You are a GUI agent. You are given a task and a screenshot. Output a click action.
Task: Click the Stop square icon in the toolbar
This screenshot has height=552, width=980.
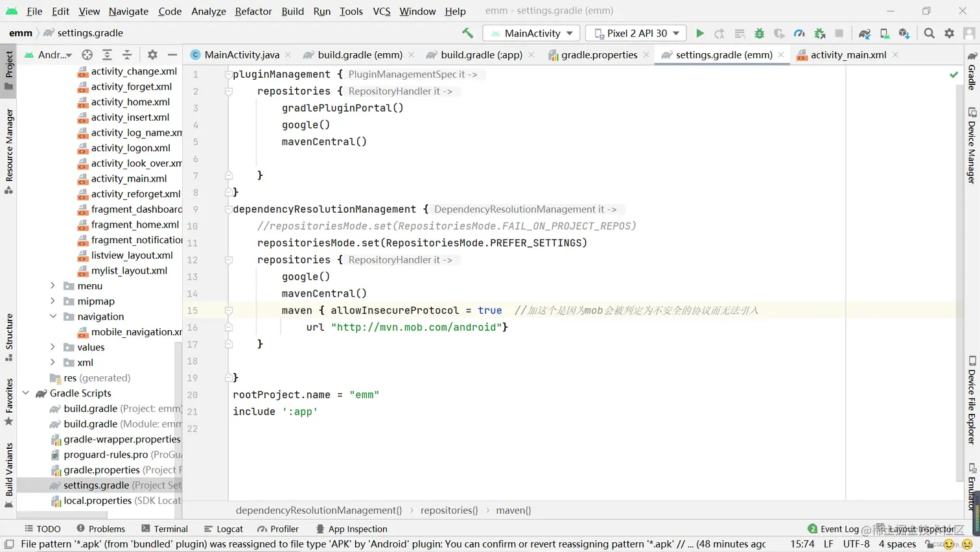pyautogui.click(x=839, y=33)
